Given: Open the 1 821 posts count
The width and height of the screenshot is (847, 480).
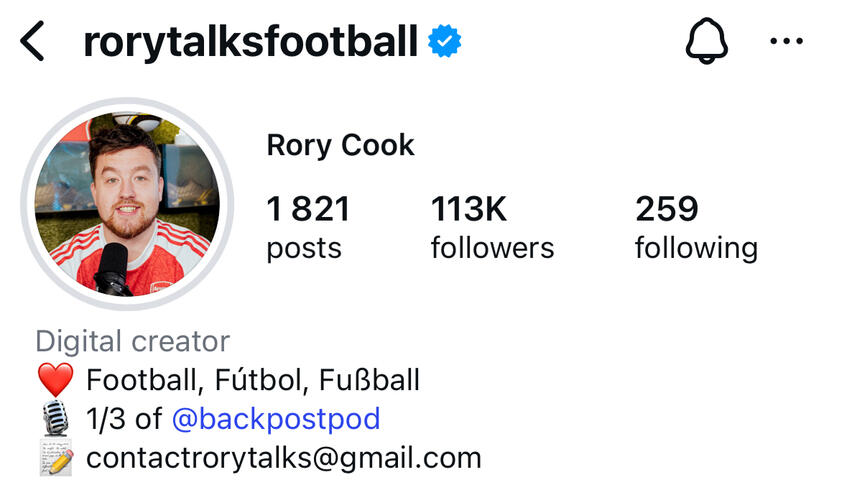Looking at the screenshot, I should coord(308,227).
